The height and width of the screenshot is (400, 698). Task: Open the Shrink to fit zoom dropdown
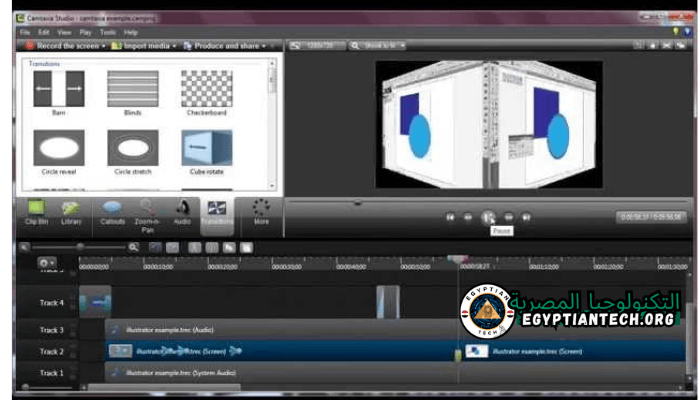377,45
